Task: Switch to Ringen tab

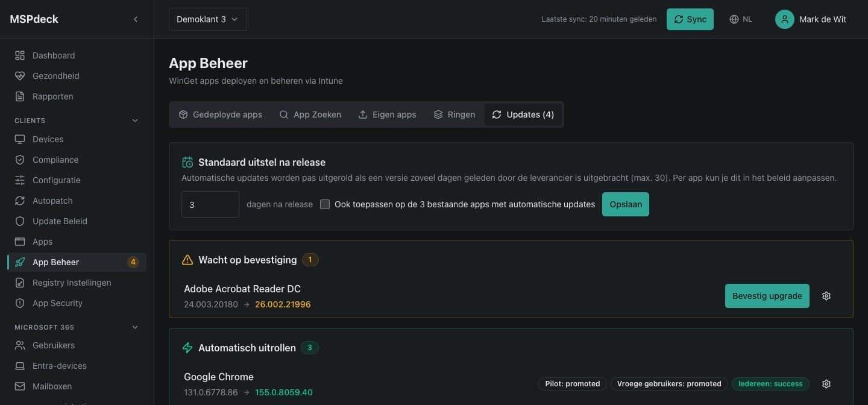Action: 454,115
